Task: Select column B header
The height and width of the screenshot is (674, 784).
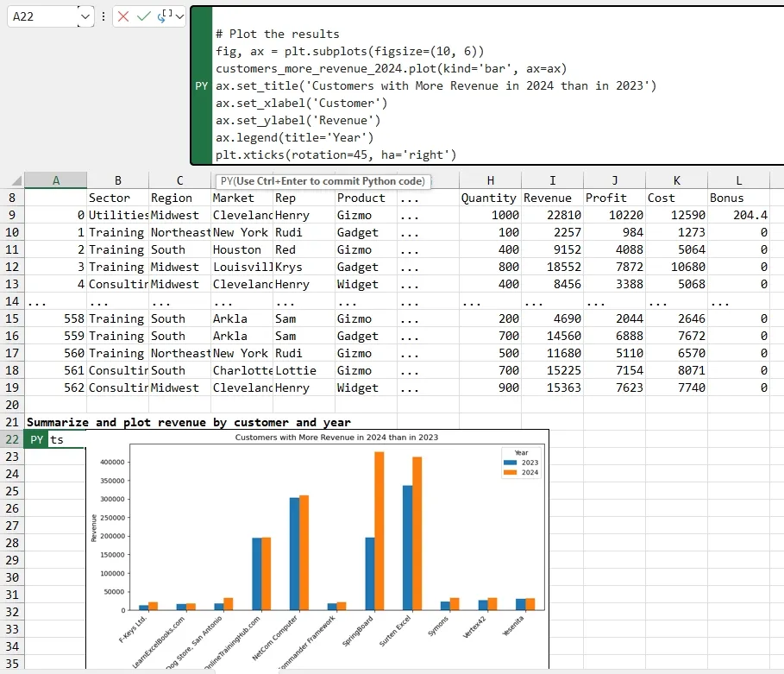Action: 117,180
